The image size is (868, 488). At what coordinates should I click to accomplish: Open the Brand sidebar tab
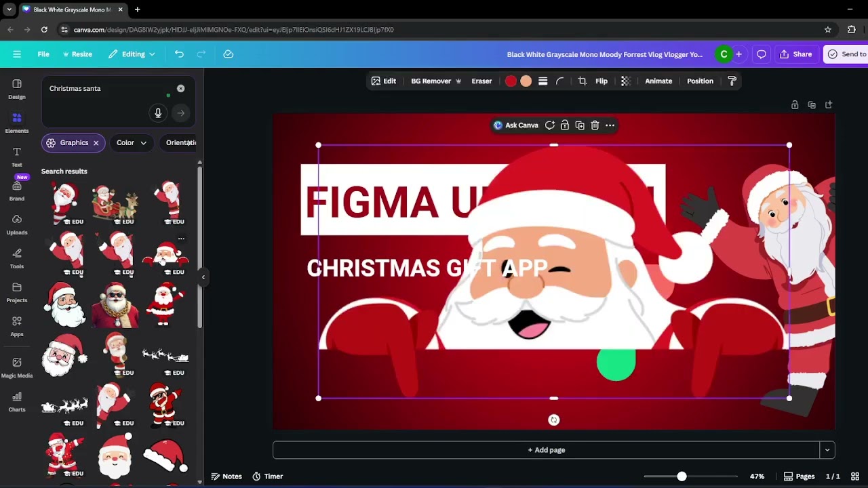pos(17,190)
